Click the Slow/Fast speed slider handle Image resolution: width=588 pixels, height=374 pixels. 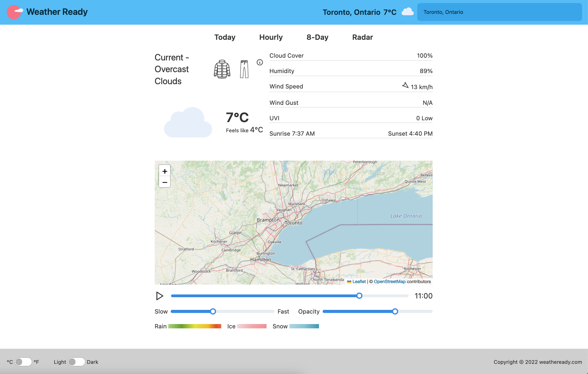click(x=213, y=311)
